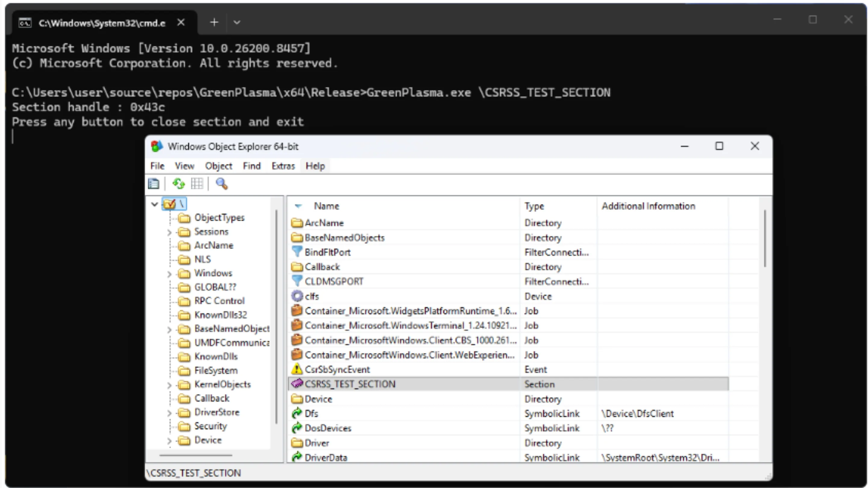
Task: Click the CLDMSGPORT filter icon
Action: point(297,281)
